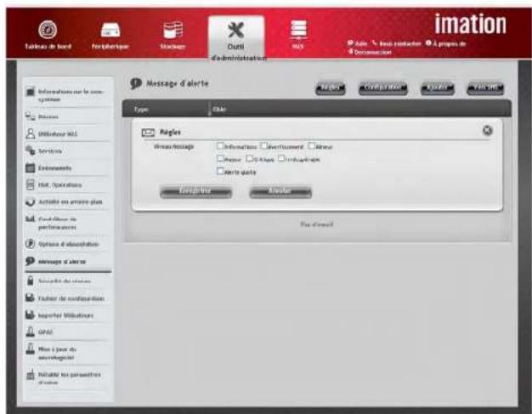
Task: Open the system information sidebar item
Action: [68, 95]
